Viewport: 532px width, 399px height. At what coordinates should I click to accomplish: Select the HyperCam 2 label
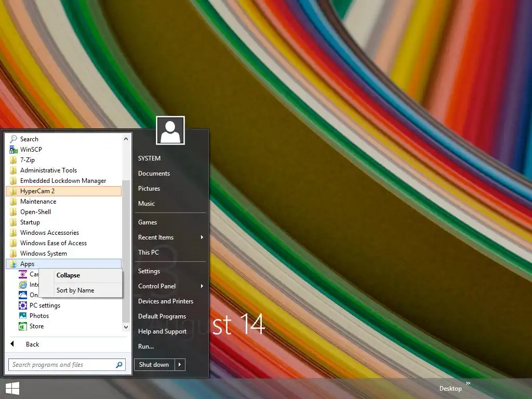[x=37, y=191]
